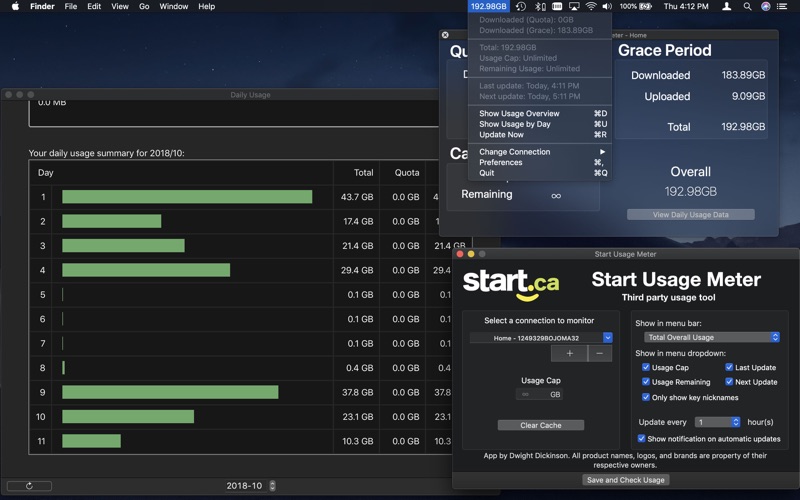This screenshot has width=800, height=500.
Task: Open Preferences from the dropdown menu
Action: (540, 162)
